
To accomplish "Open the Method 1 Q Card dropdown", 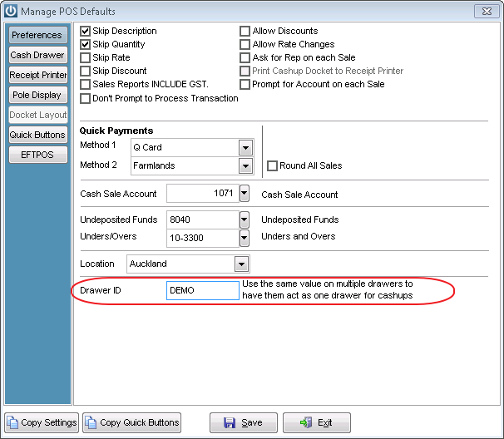I will tap(246, 148).
